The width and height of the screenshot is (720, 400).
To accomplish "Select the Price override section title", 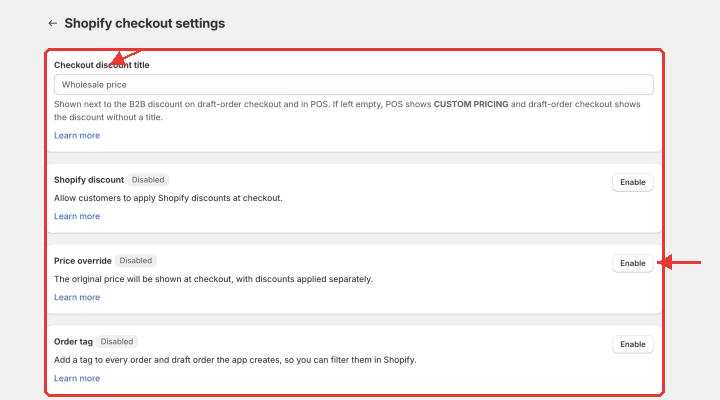I will click(83, 261).
